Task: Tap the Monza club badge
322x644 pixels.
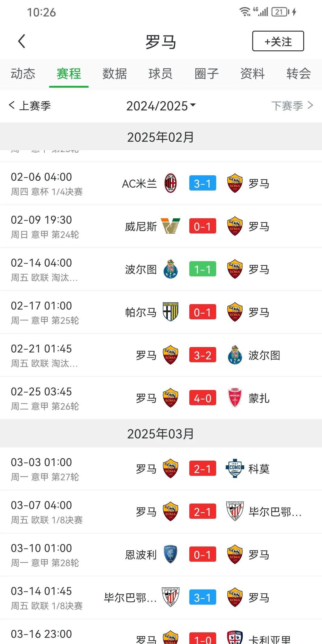Action: [x=235, y=398]
